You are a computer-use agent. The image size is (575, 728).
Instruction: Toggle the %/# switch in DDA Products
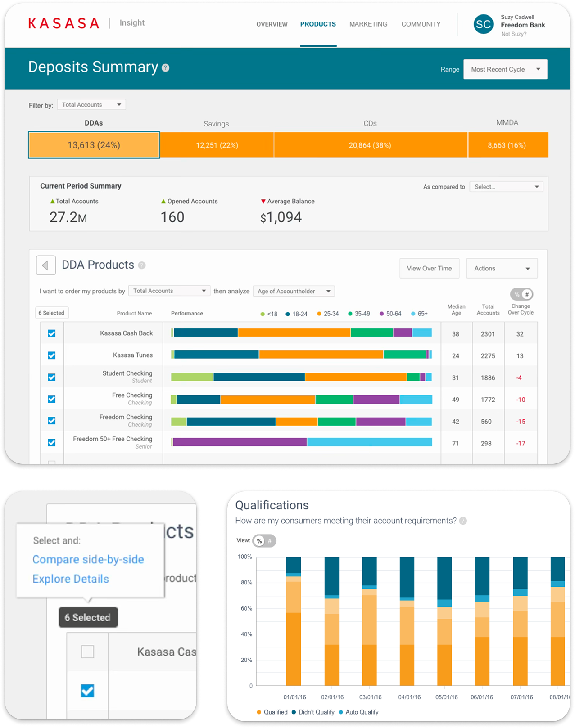(x=522, y=294)
